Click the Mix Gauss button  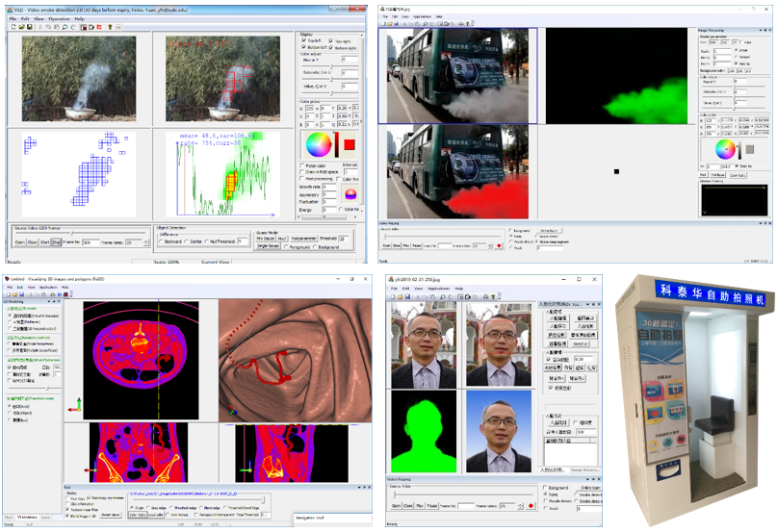[267, 237]
